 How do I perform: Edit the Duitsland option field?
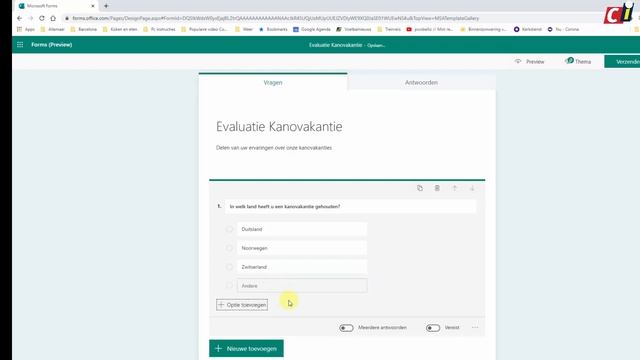[302, 229]
